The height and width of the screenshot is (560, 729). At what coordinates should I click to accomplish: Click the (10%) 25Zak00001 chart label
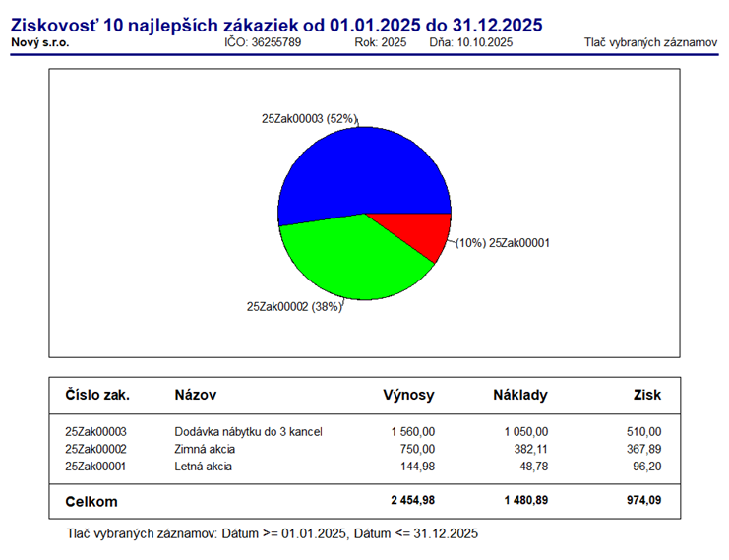(502, 241)
